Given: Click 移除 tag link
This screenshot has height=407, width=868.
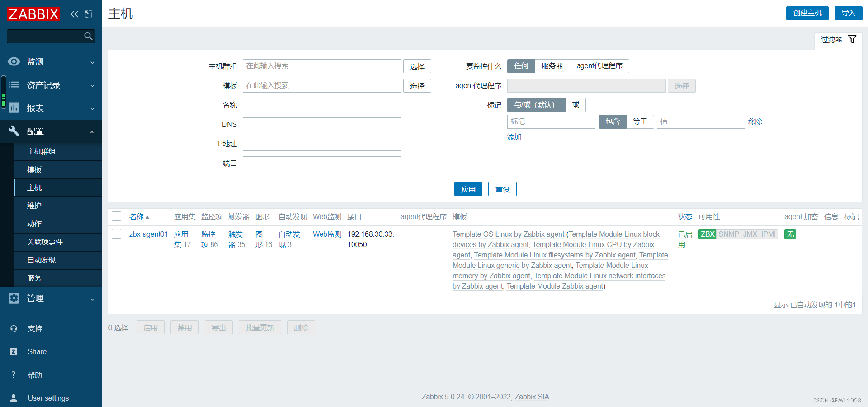Looking at the screenshot, I should [x=755, y=122].
